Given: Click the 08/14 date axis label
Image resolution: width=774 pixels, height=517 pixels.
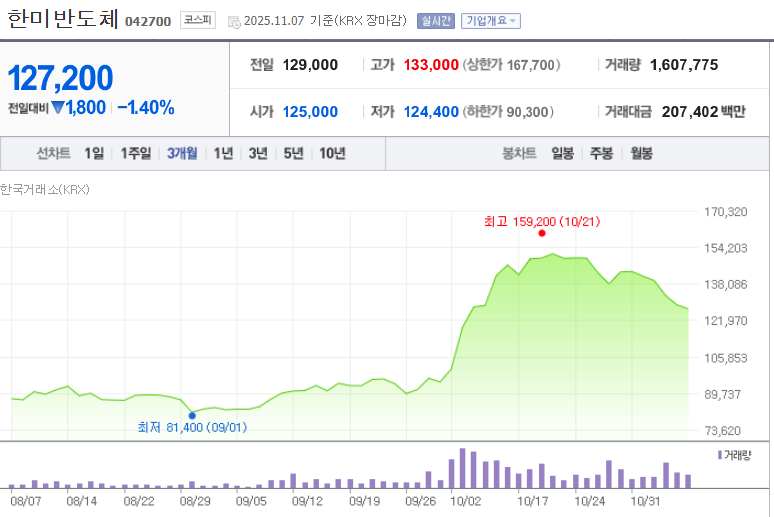Looking at the screenshot, I should (82, 502).
